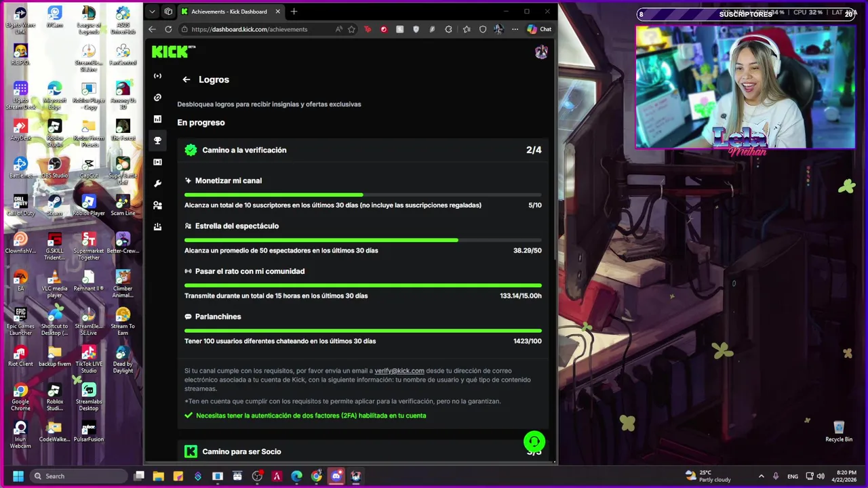Open the analytics bar-chart sidebar icon
This screenshot has height=488, width=868.
pyautogui.click(x=157, y=119)
